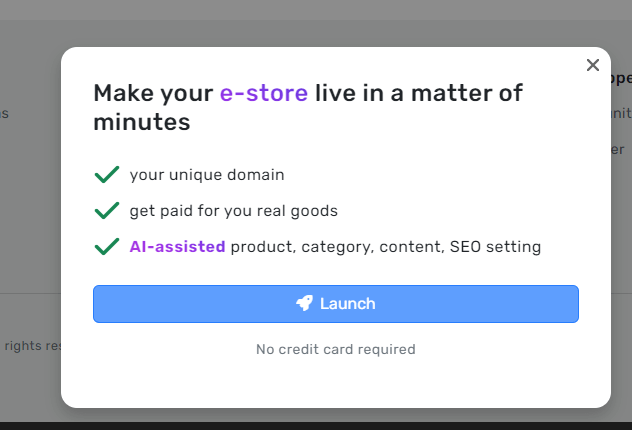Click the blue Launch button
Viewport: 632px width, 430px height.
[x=336, y=304]
